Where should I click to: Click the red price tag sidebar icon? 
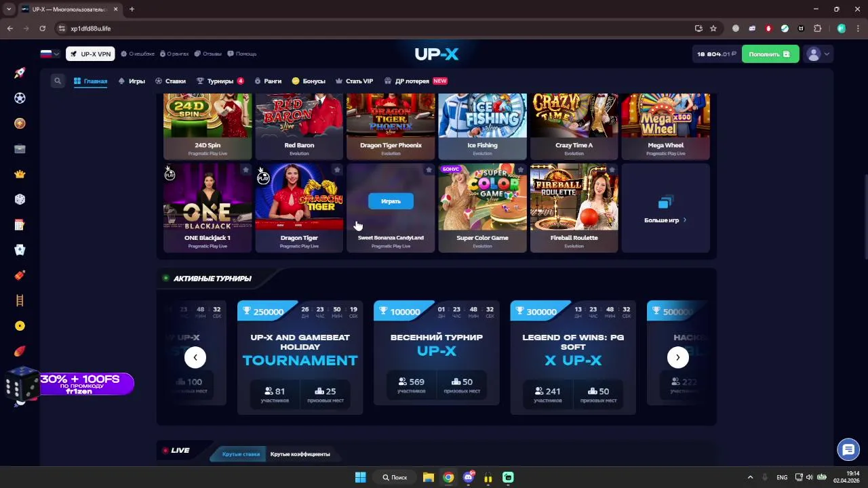[20, 275]
